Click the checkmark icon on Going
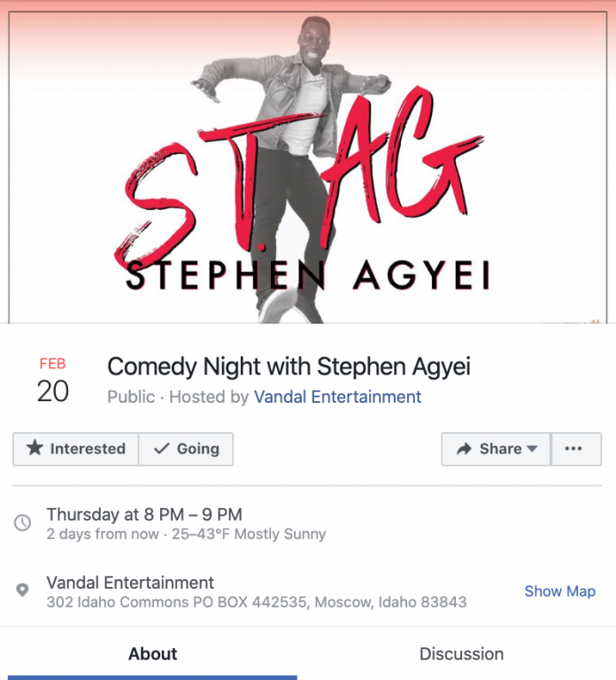616x680 pixels. point(161,449)
